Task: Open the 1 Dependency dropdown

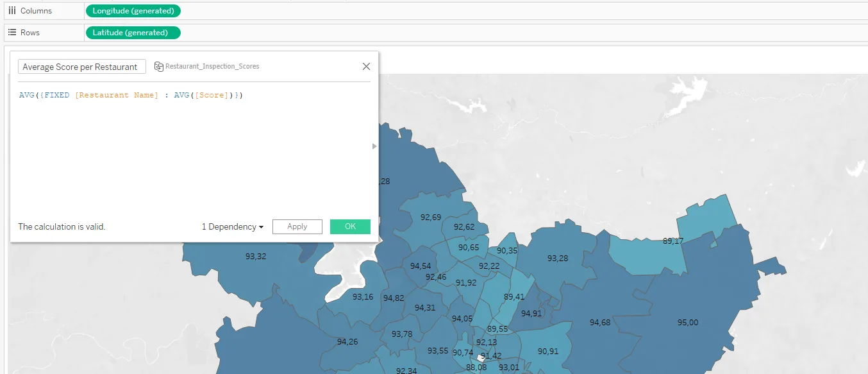Action: (233, 226)
